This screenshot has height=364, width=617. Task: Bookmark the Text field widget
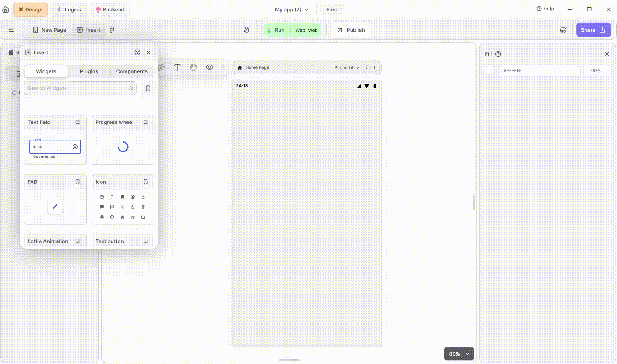pyautogui.click(x=78, y=122)
